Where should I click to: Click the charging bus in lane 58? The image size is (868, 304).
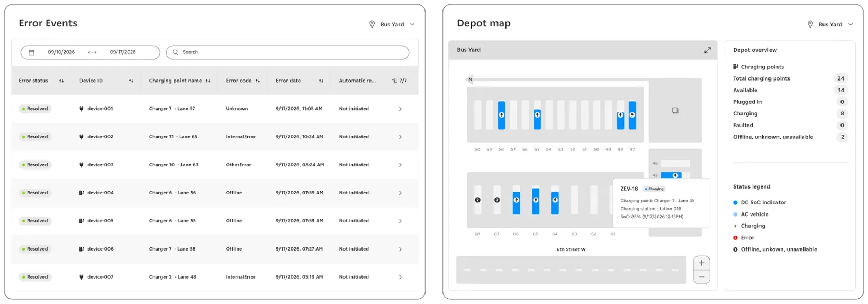click(501, 115)
